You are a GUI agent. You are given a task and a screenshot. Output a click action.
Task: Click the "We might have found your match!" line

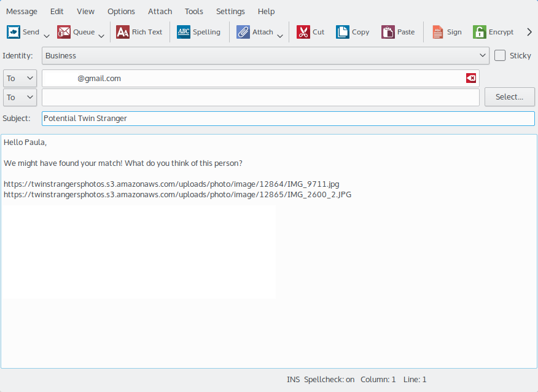pyautogui.click(x=123, y=163)
